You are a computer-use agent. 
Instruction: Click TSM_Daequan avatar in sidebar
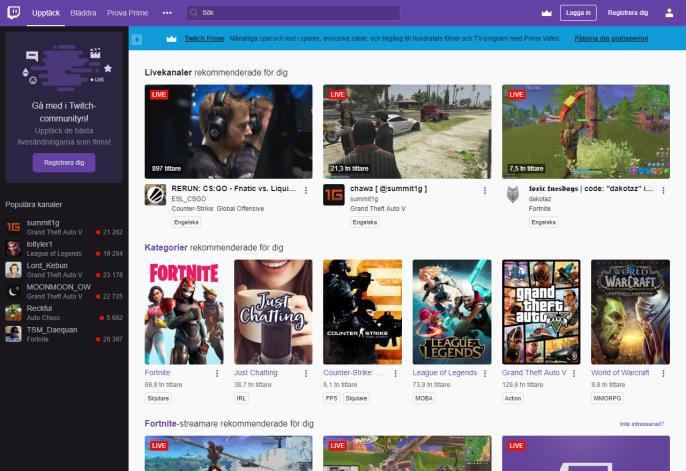(13, 334)
